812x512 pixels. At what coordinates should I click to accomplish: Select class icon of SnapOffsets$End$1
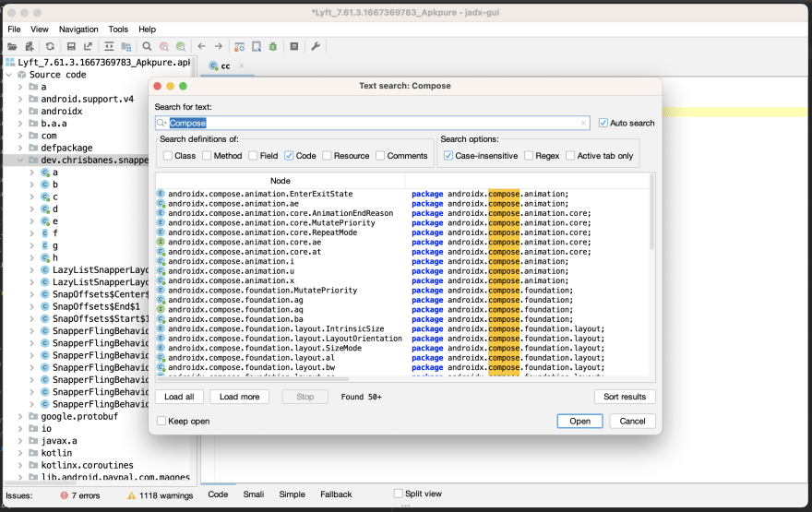(x=45, y=306)
